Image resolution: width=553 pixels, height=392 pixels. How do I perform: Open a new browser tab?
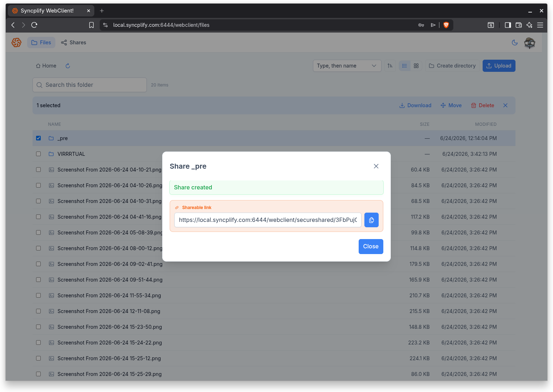tap(102, 11)
